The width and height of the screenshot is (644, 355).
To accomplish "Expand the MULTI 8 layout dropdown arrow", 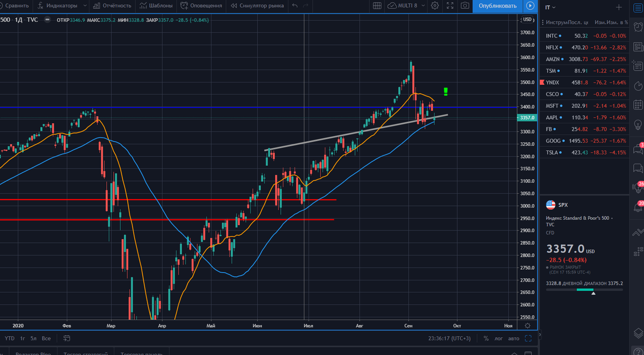I will coord(423,6).
